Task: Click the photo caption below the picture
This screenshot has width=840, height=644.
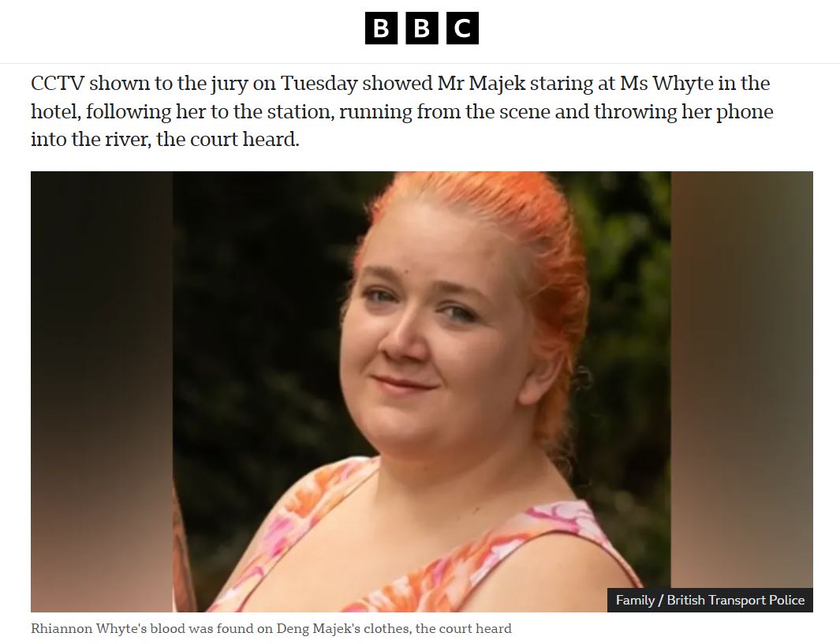Action: pos(271,628)
